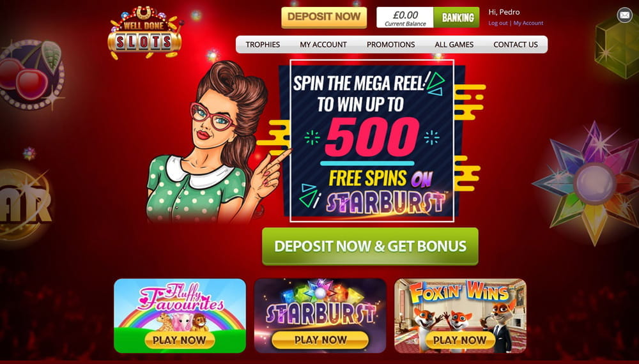Viewport: 639px width, 364px height.
Task: Click the Well Done Slots logo
Action: click(x=144, y=33)
